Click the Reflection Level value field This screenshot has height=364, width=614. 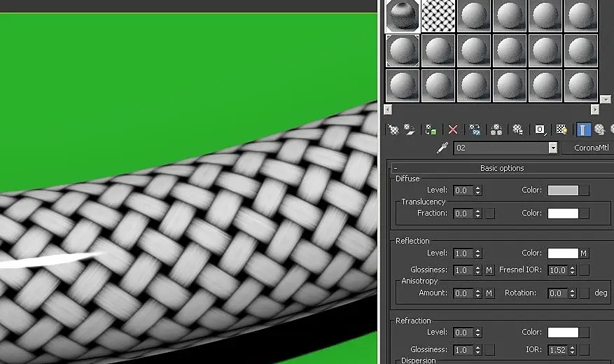(463, 253)
